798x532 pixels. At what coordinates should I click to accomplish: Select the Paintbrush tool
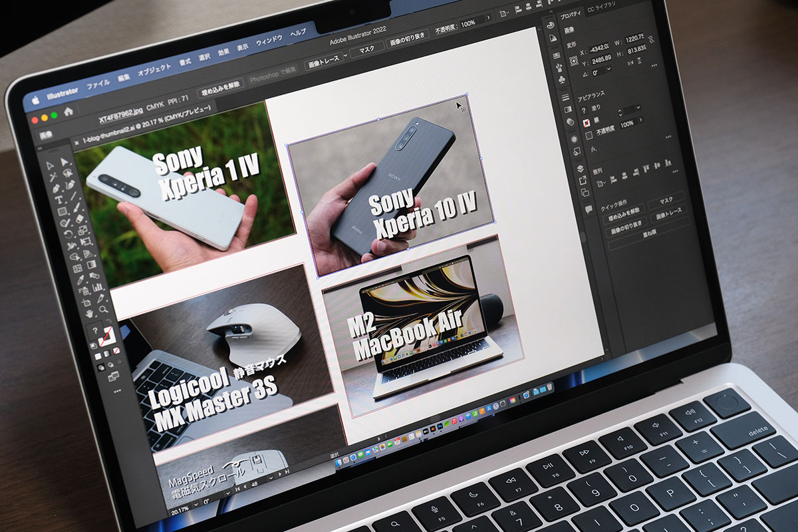(77, 207)
